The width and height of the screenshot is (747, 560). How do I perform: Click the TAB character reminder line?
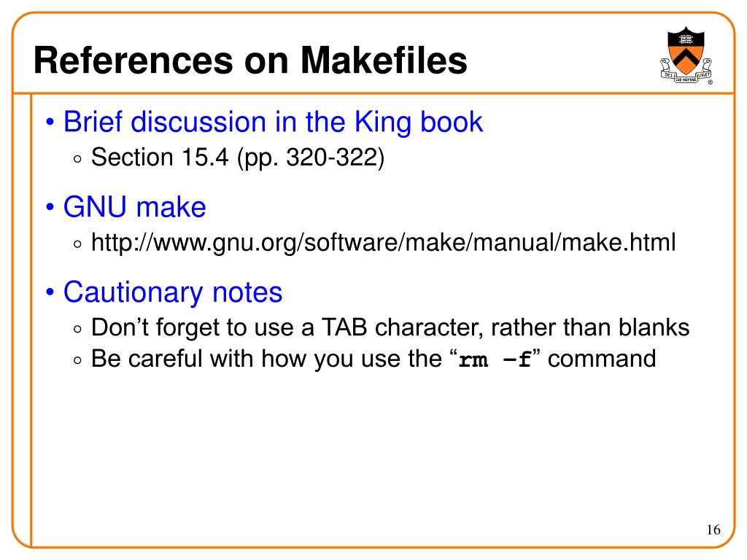tap(390, 327)
